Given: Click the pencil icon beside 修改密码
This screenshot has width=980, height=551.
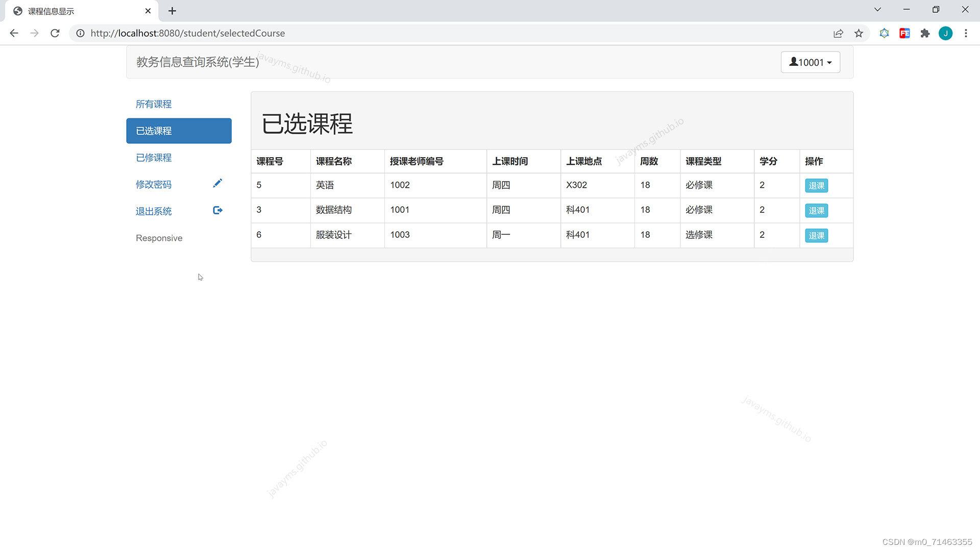Looking at the screenshot, I should tap(217, 183).
